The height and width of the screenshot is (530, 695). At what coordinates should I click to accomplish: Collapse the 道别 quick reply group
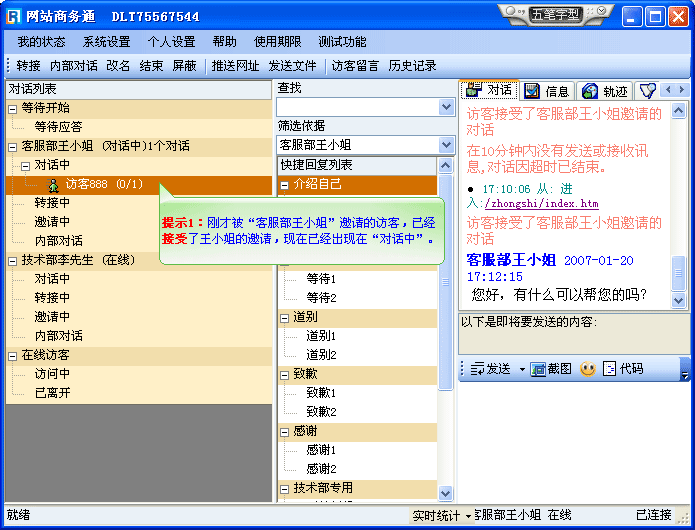pos(285,317)
